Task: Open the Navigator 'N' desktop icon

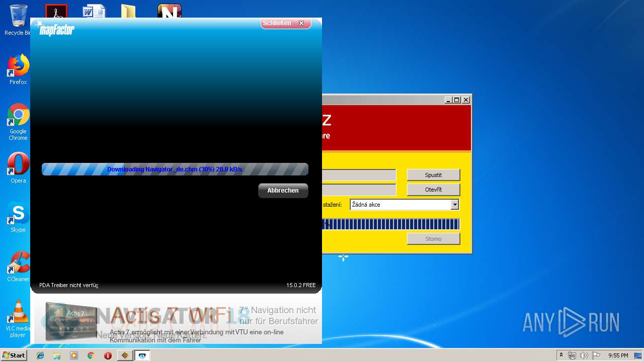Action: coord(169,11)
